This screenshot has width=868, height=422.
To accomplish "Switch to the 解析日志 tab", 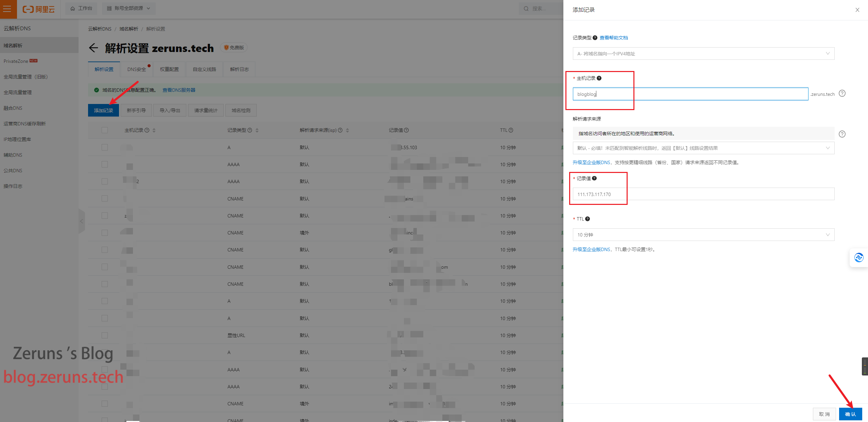I will click(239, 69).
